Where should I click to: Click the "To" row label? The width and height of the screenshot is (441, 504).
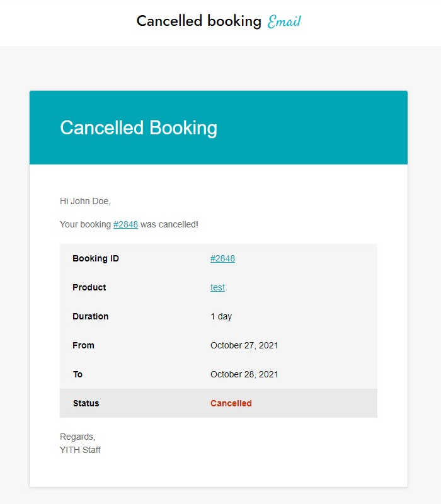[77, 374]
